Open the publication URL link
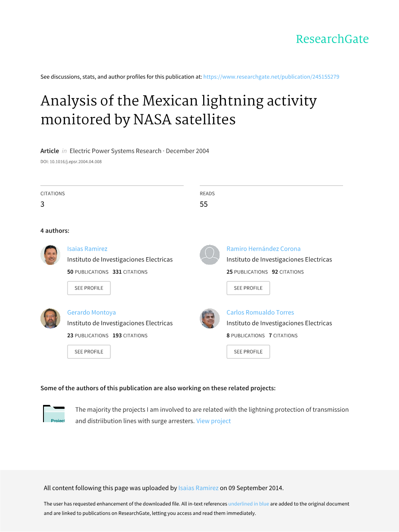 271,77
